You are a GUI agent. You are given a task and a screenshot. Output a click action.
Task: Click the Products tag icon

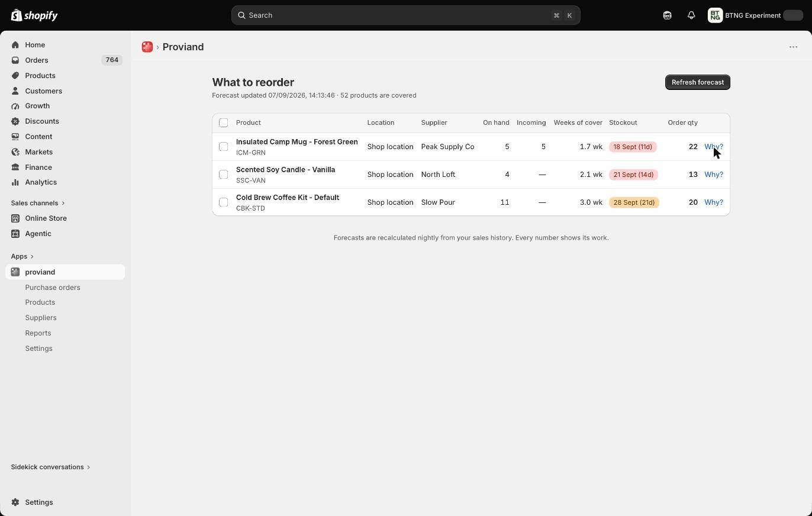point(15,76)
